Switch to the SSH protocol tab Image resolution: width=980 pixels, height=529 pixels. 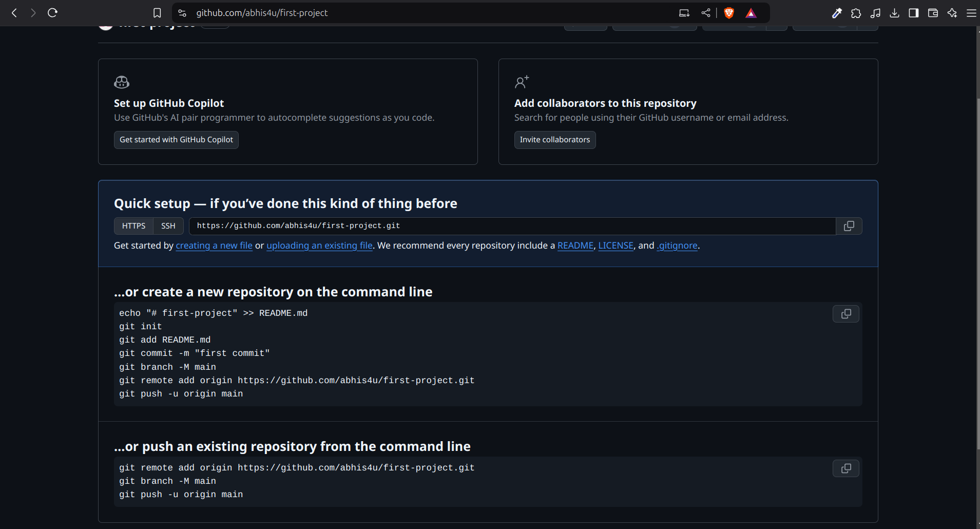click(x=168, y=226)
